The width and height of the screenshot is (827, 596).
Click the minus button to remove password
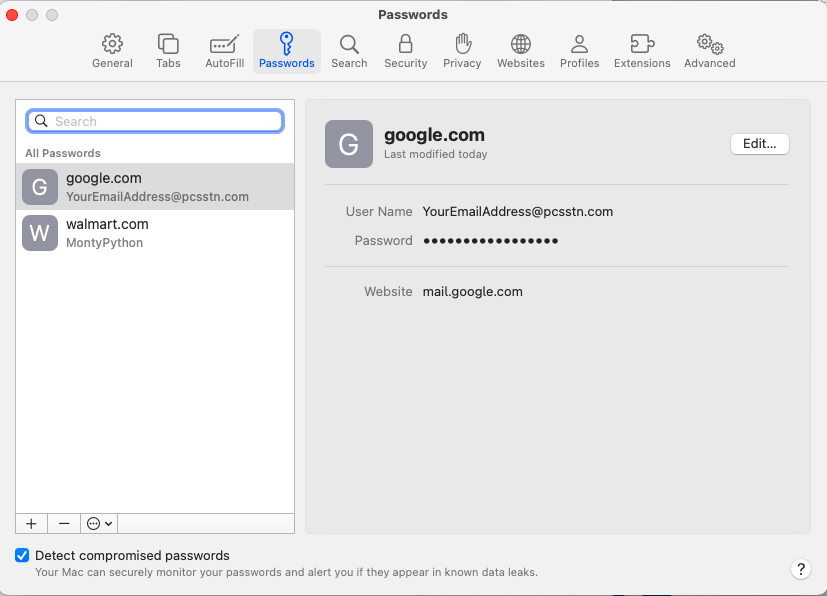click(x=64, y=524)
